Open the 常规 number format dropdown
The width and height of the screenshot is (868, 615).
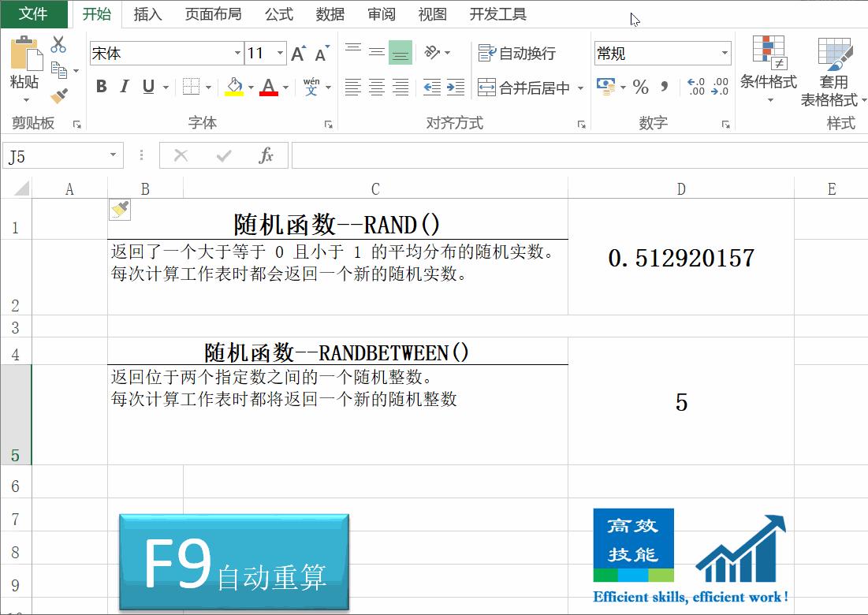click(x=726, y=53)
